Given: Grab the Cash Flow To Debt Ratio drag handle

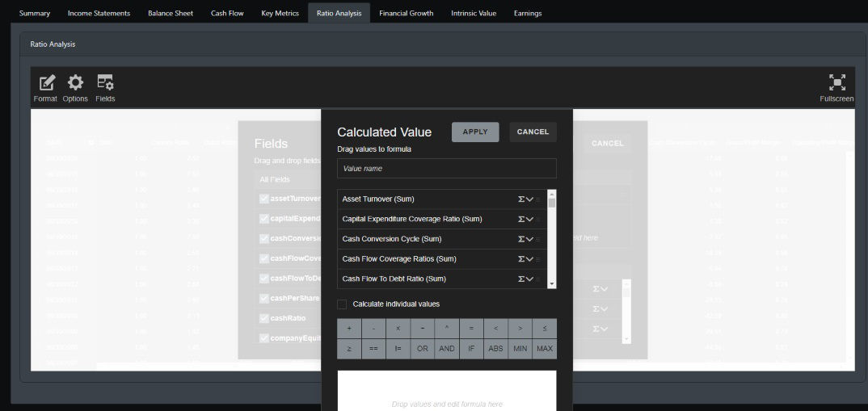Looking at the screenshot, I should [538, 279].
